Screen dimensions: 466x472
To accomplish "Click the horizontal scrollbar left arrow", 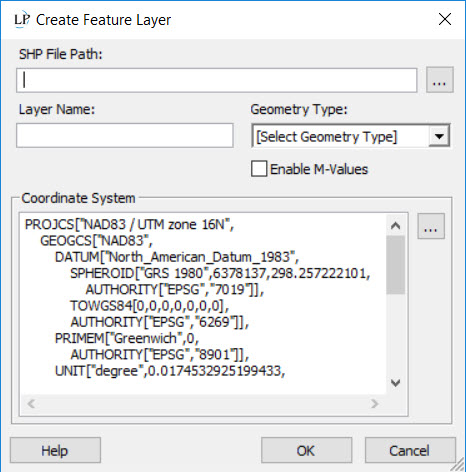I will click(31, 404).
